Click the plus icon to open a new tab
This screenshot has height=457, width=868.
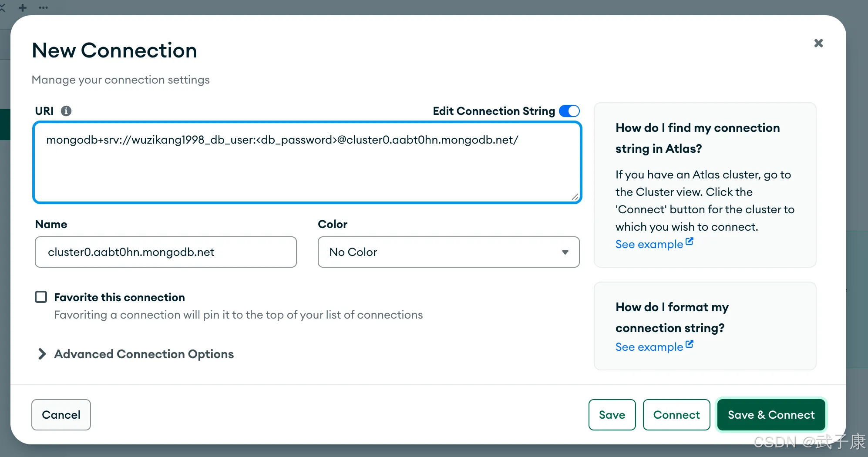coord(23,7)
